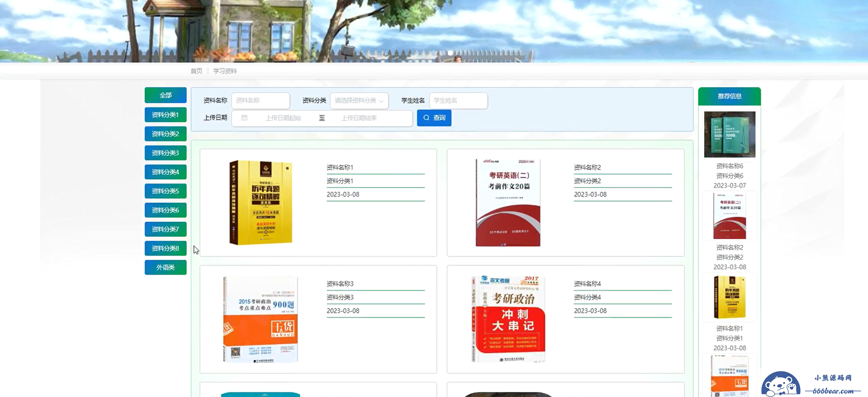This screenshot has width=868, height=397.
Task: Open recommended 考研英语(二) thumbnail in sidebar
Action: [x=730, y=216]
